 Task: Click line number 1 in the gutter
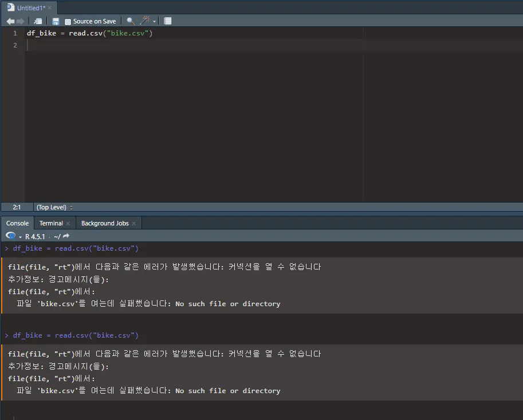(15, 33)
